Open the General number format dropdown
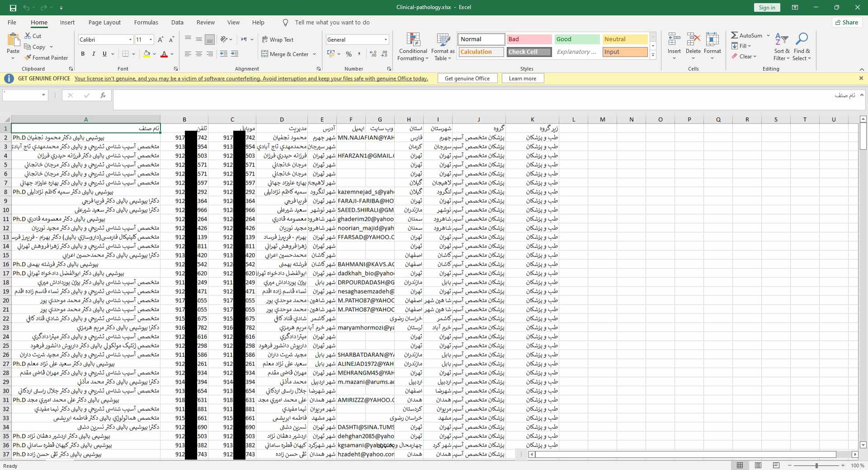The width and height of the screenshot is (868, 470). 386,40
